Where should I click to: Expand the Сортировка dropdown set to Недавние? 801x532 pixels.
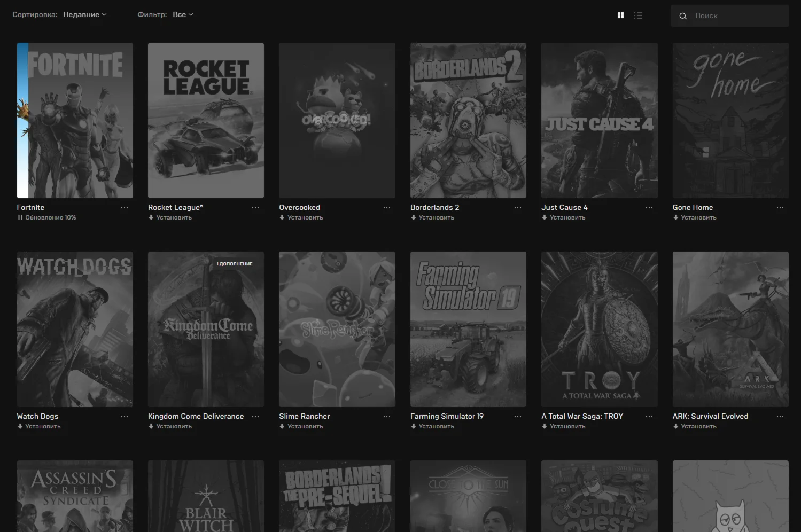tap(84, 14)
